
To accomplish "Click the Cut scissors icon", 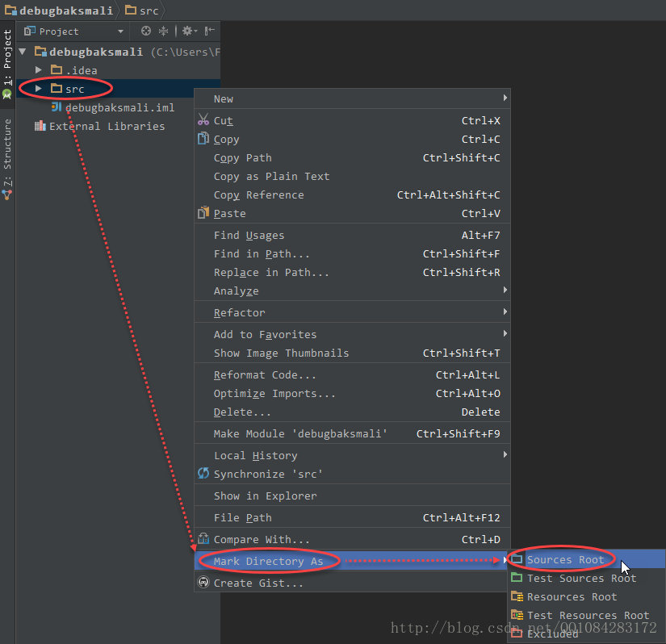I will pos(203,119).
